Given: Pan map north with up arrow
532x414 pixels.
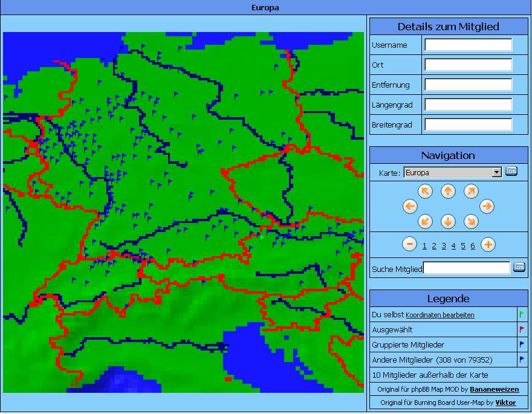Looking at the screenshot, I should (x=448, y=191).
